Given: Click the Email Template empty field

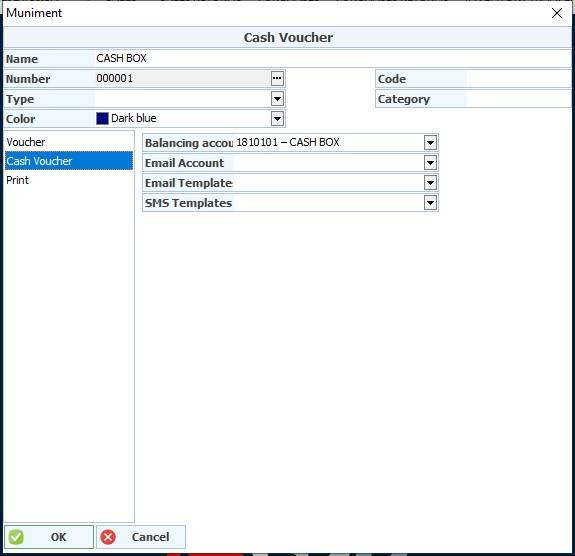Looking at the screenshot, I should [x=328, y=183].
